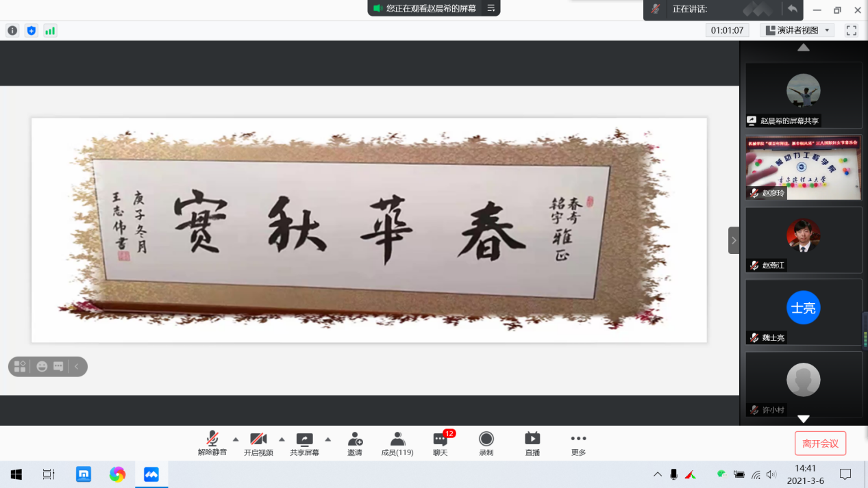Open the screen-share banner menu icon
This screenshot has width=868, height=488.
pos(491,8)
